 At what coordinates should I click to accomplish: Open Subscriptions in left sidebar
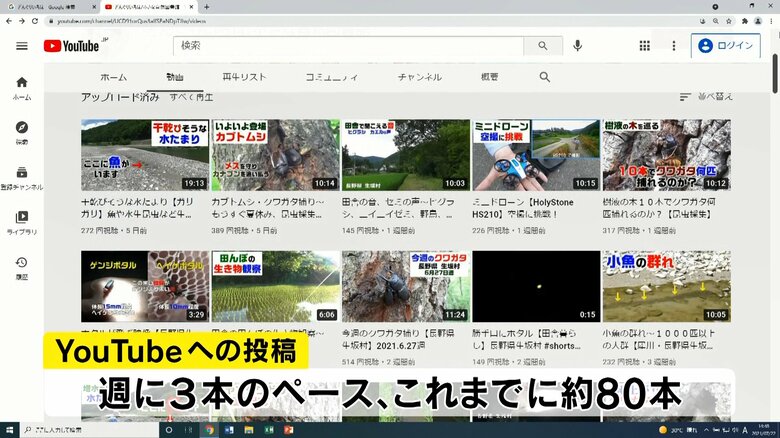pyautogui.click(x=22, y=177)
